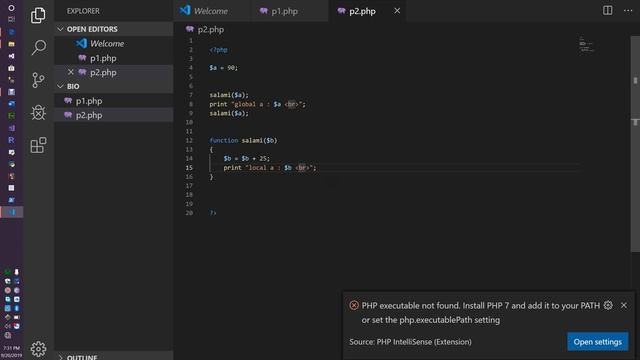Open the Source Control view
Screen dimensions: 640x360
coord(38,80)
